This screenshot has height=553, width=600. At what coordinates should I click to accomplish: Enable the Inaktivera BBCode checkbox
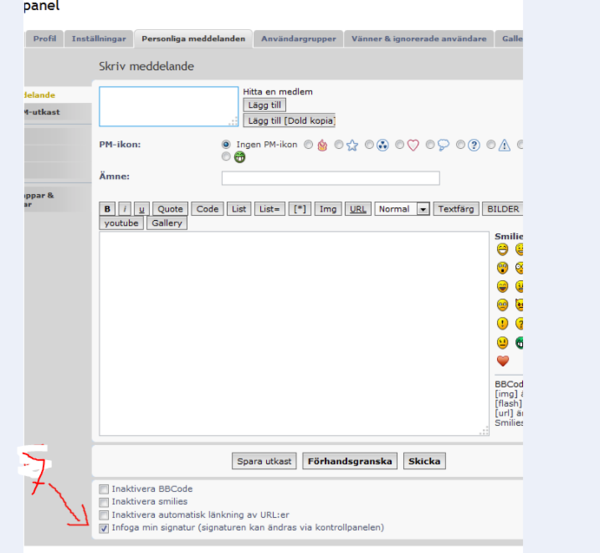click(104, 488)
